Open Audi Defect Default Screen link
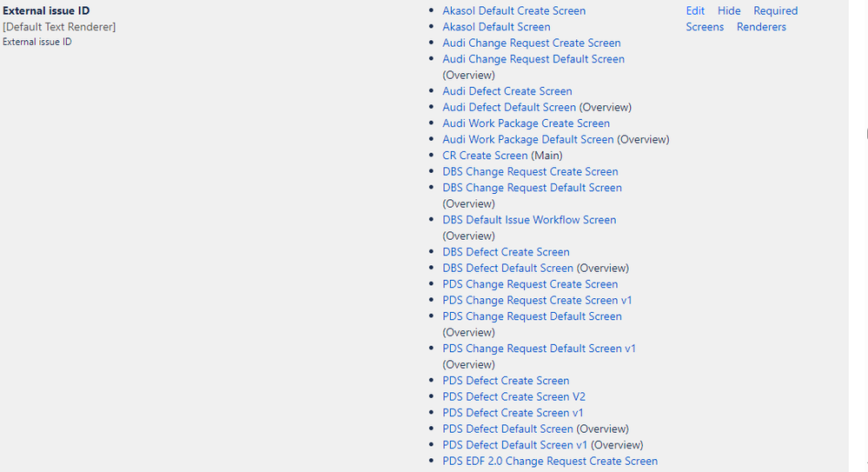Screen dimensions: 868x472 pos(509,107)
